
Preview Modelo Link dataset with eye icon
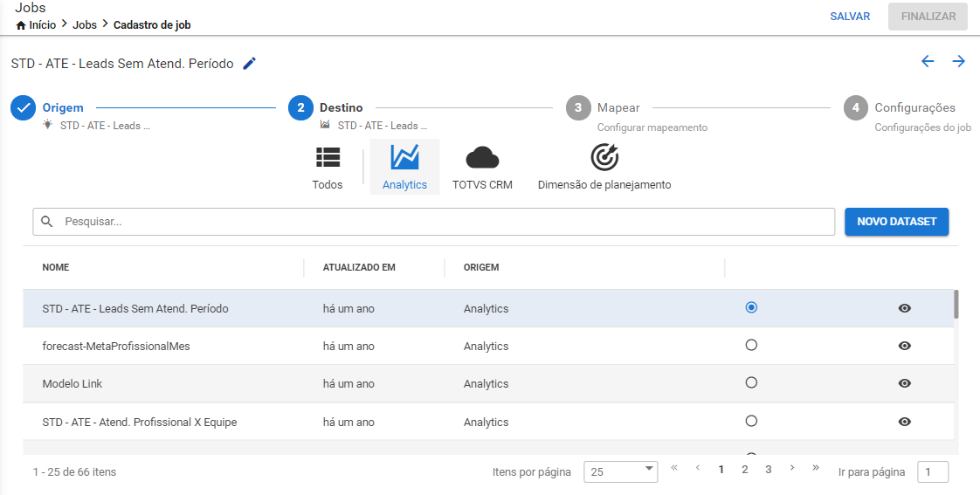(x=904, y=383)
